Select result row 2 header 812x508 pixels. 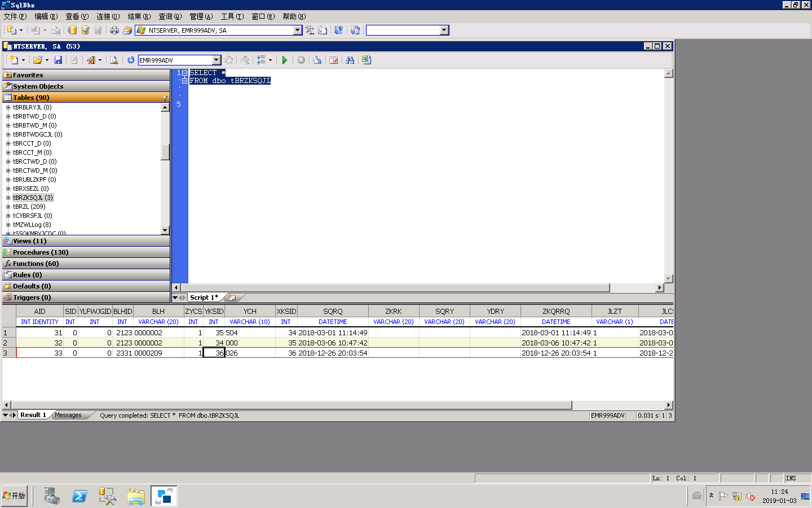(x=9, y=343)
